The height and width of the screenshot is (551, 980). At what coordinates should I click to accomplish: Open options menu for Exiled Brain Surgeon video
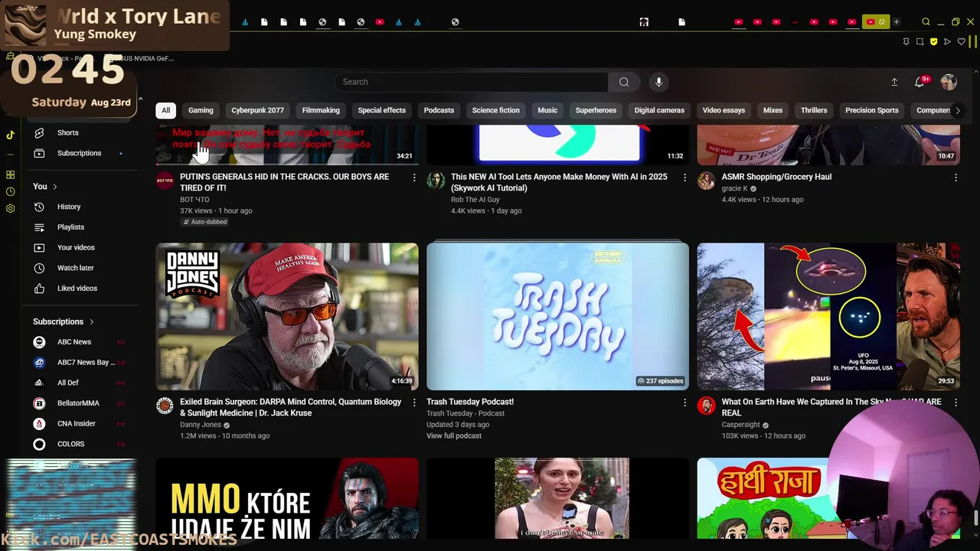click(414, 403)
